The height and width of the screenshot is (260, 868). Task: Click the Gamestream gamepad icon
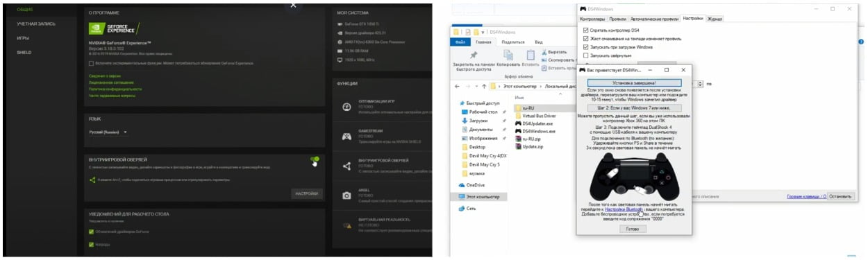[346, 136]
